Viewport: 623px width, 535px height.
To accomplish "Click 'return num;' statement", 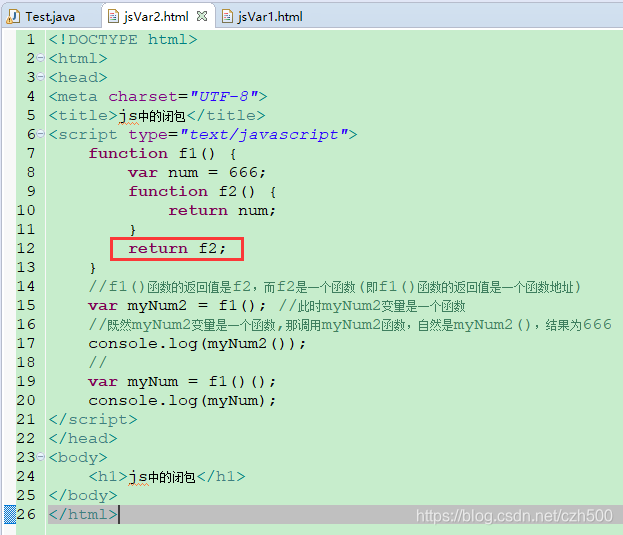I will (x=222, y=211).
